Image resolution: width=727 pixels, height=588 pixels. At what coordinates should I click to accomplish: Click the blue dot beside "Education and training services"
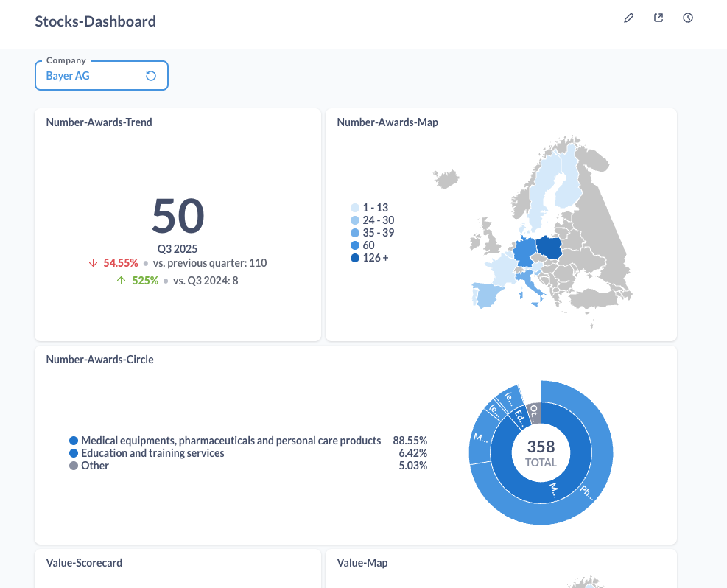[x=72, y=453]
